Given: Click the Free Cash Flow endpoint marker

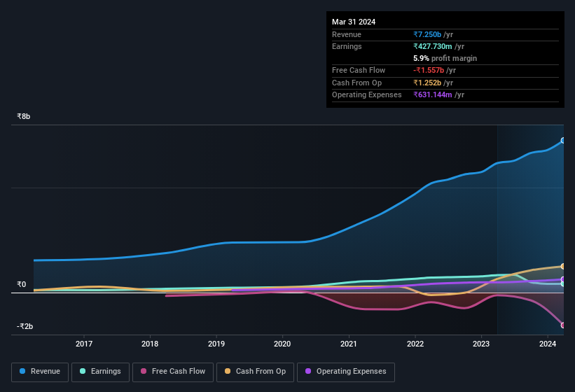Looking at the screenshot, I should [x=563, y=325].
